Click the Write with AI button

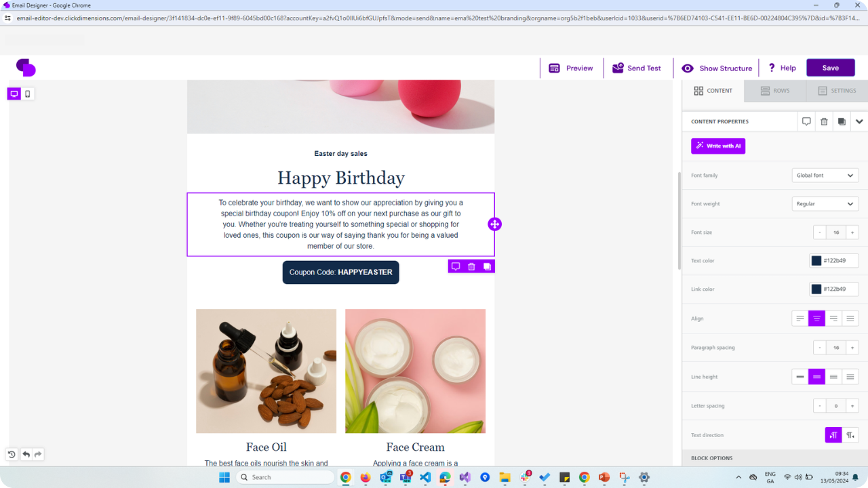tap(718, 146)
